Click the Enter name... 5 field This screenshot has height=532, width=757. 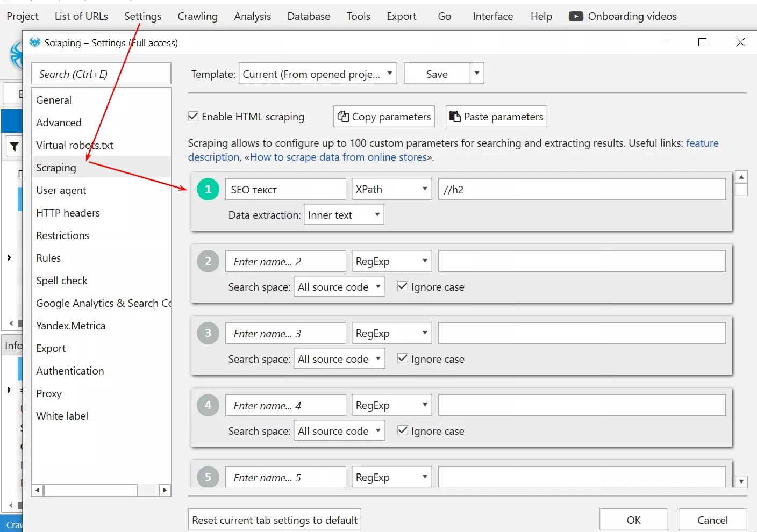pyautogui.click(x=285, y=477)
